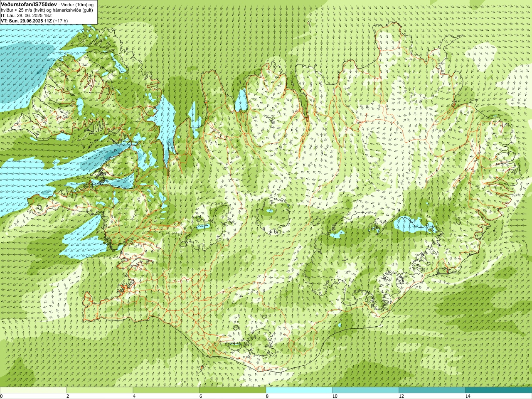This screenshot has width=532, height=399.
Task: Click the '14' tick label on the scale
Action: (x=468, y=396)
